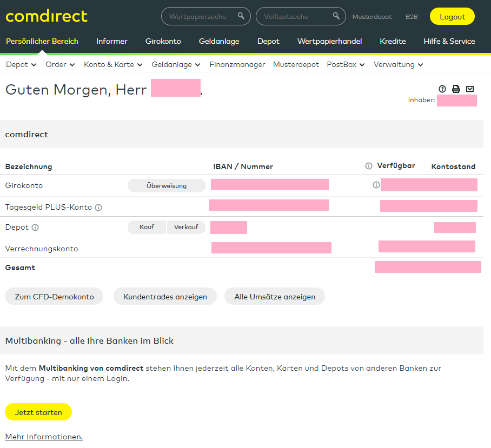Click the Wertpapiersuche magnifier icon
Viewport: 491px width, 448px height.
[x=241, y=16]
